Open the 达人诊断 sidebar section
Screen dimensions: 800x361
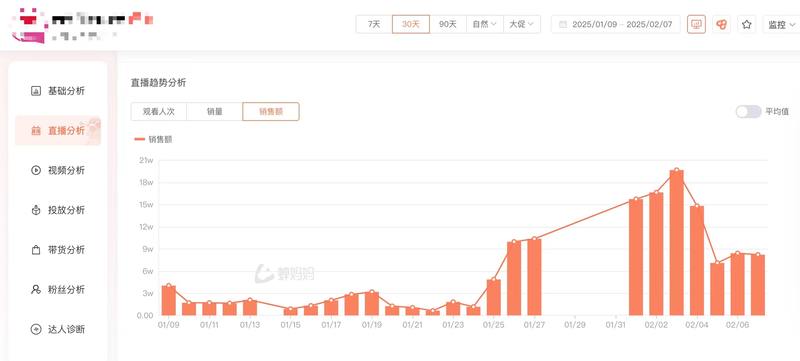(58, 329)
